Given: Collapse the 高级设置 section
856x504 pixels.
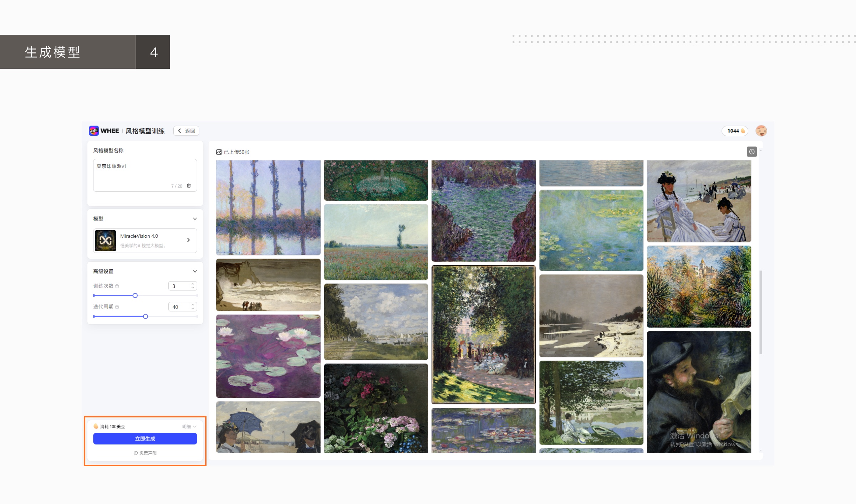Looking at the screenshot, I should click(195, 272).
